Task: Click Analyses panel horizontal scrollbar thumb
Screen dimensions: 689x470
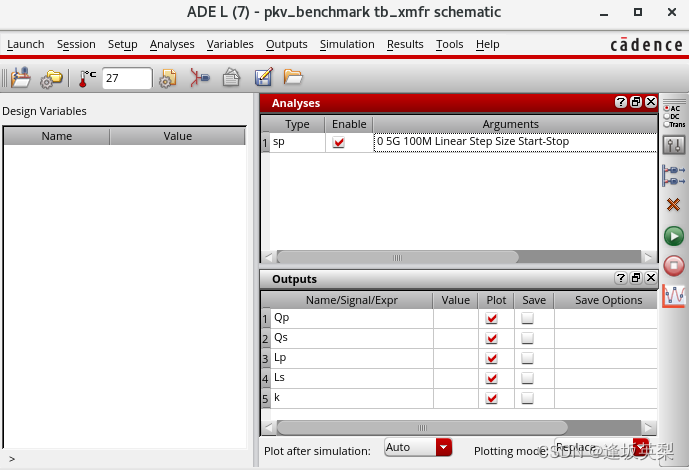Action: [x=397, y=257]
